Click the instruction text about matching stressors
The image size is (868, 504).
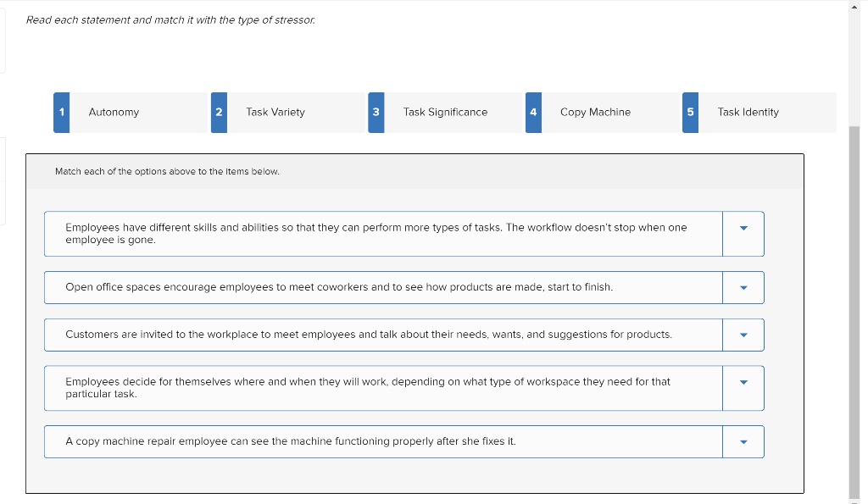[170, 19]
